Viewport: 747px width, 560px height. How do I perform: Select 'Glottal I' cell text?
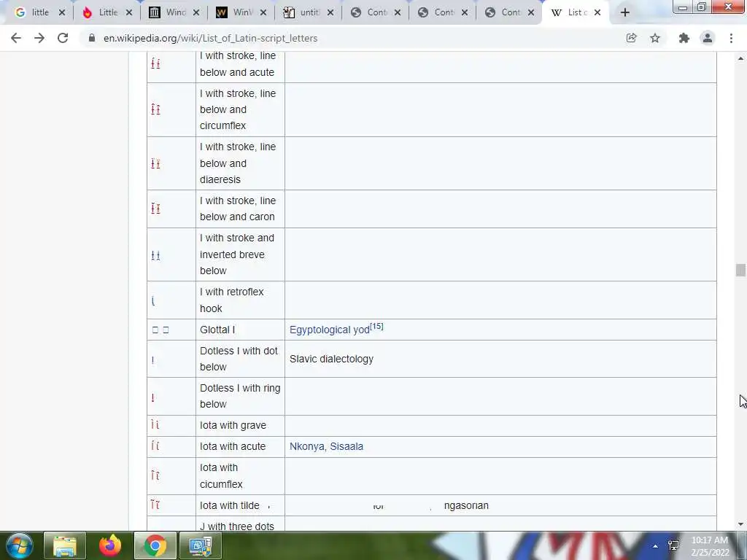(217, 330)
